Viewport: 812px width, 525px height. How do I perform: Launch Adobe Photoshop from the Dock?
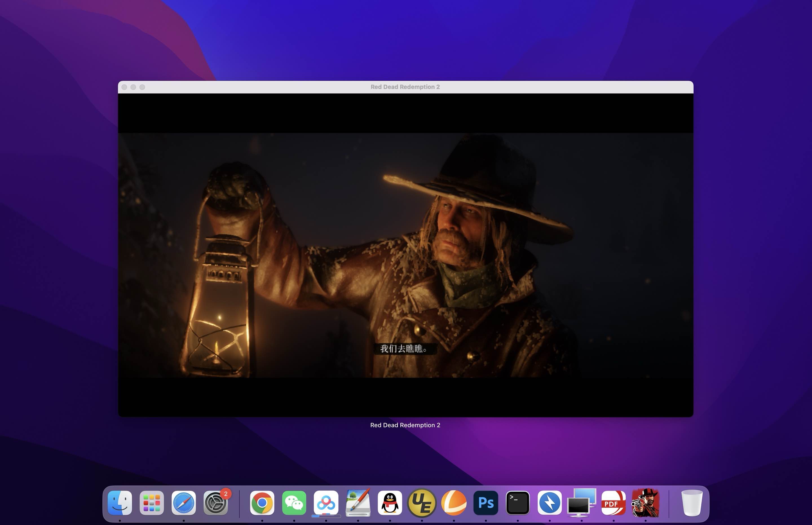[x=486, y=502]
